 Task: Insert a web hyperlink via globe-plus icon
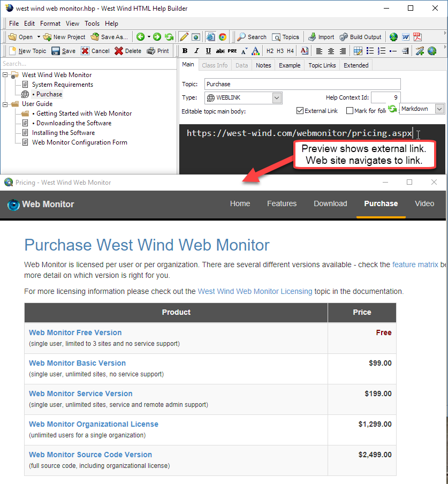coord(432,51)
